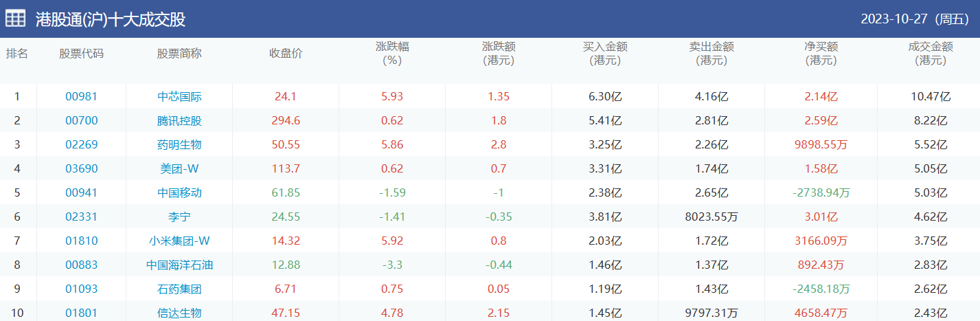Click the 股票简称 column header

click(x=179, y=54)
